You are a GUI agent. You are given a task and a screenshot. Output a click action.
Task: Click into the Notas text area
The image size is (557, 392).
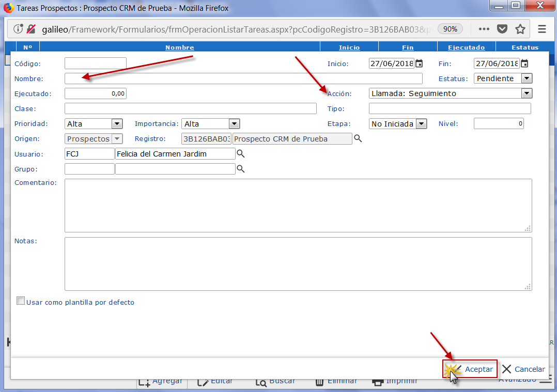click(x=298, y=264)
